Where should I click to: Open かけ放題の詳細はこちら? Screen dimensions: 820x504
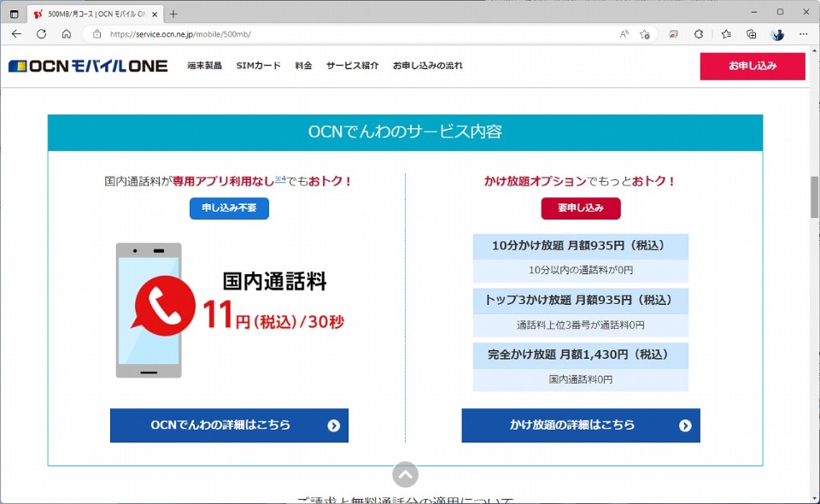(x=581, y=425)
